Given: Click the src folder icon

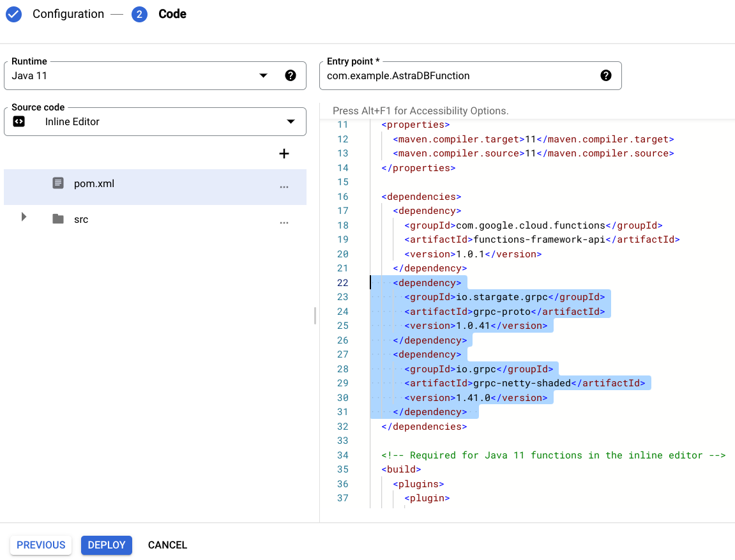Looking at the screenshot, I should [x=58, y=219].
